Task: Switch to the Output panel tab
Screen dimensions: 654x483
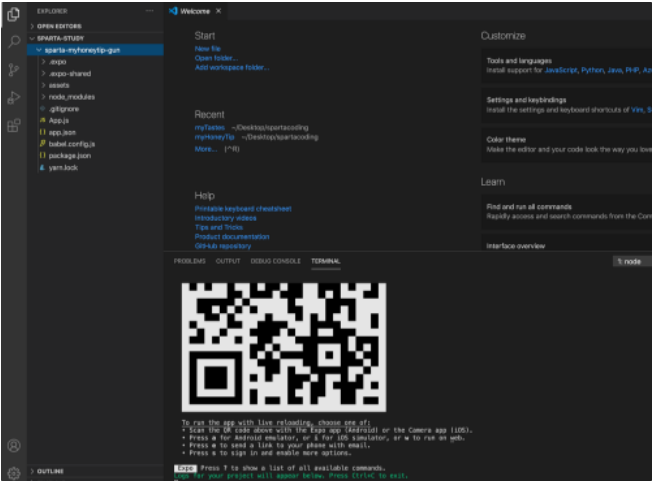Action: (x=228, y=261)
